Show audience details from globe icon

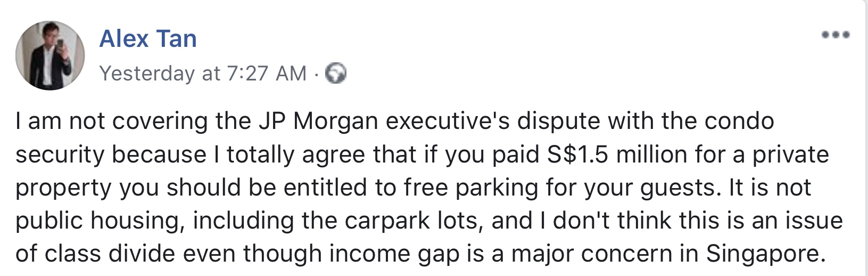point(336,74)
